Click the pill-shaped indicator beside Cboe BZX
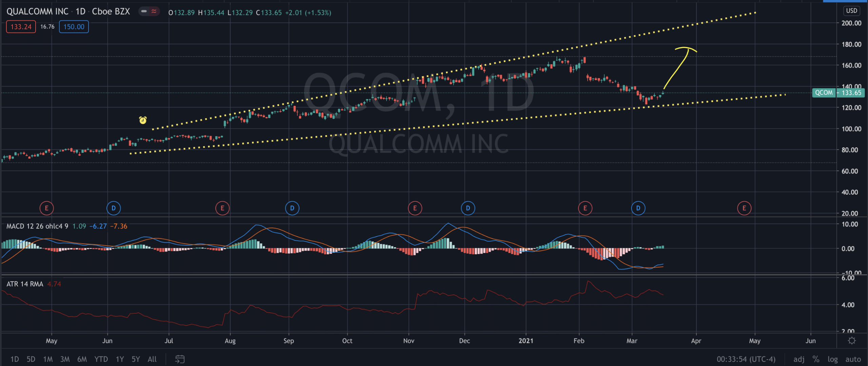 tap(149, 11)
